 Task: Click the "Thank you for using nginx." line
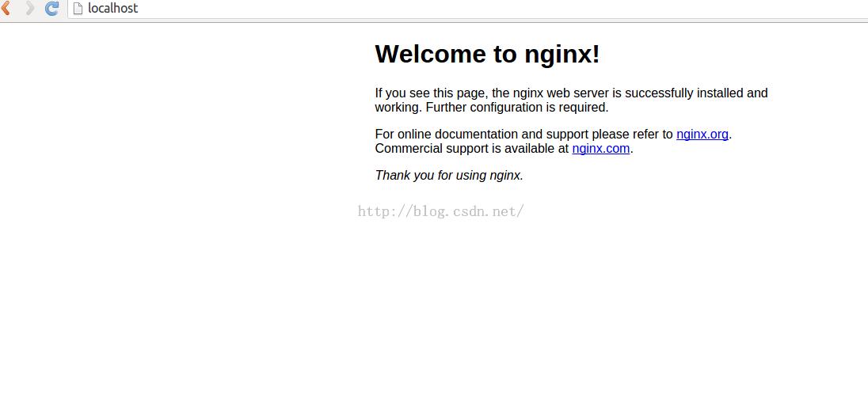coord(449,176)
